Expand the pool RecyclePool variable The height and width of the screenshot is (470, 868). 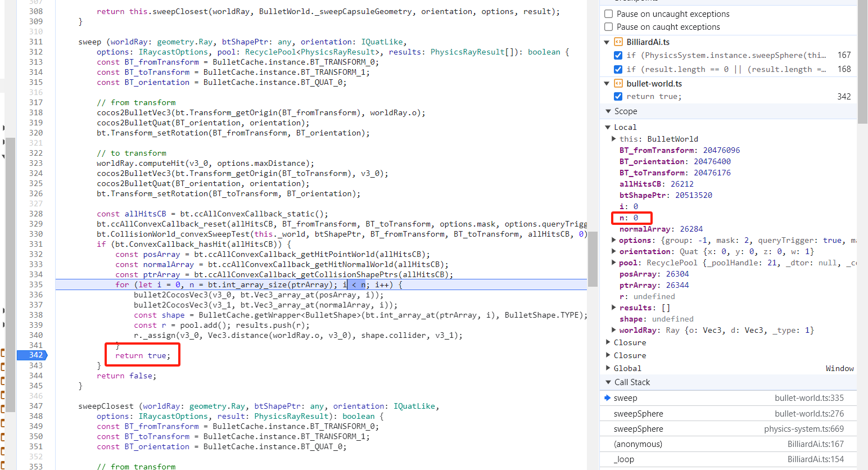point(614,263)
